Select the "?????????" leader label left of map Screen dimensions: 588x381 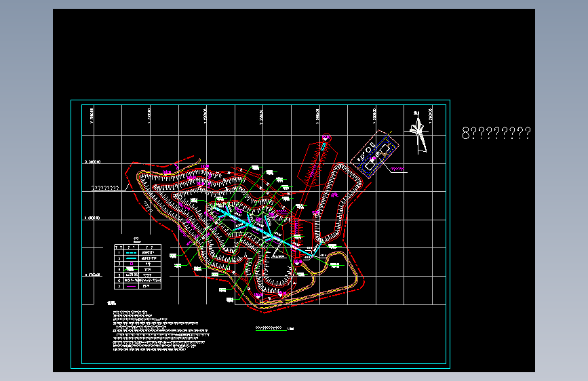[105, 188]
